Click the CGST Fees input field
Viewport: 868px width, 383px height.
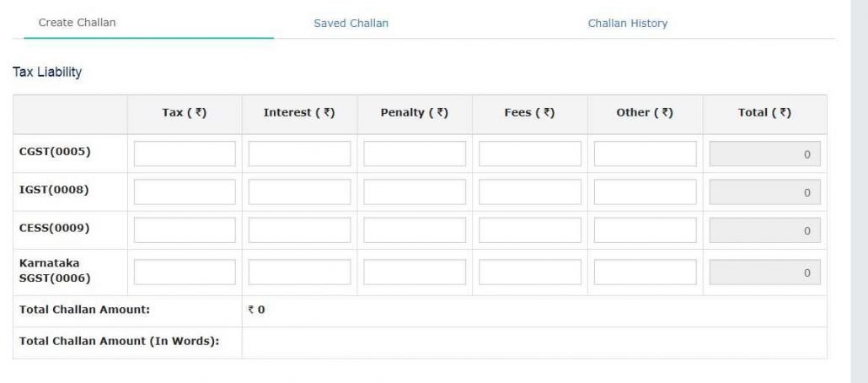tap(530, 154)
